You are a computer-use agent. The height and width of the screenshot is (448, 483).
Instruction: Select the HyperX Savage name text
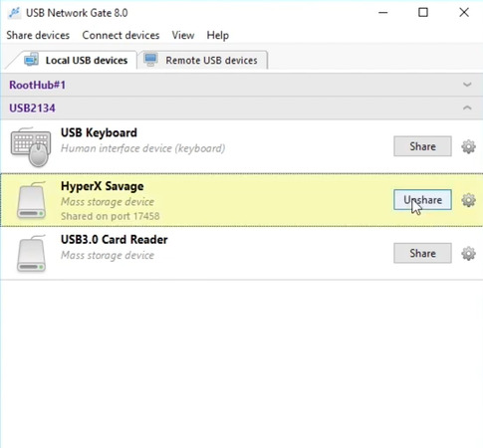[103, 186]
